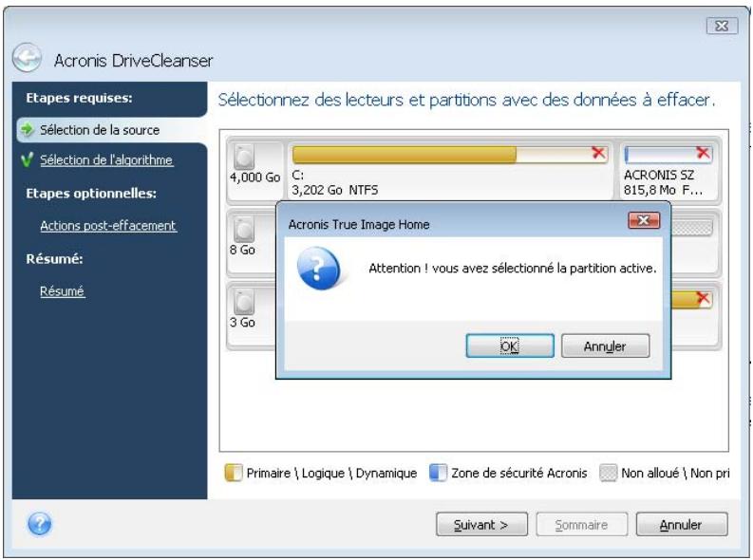The image size is (753, 560).
Task: Click Annuler at the wizard bottom
Action: coord(682,525)
